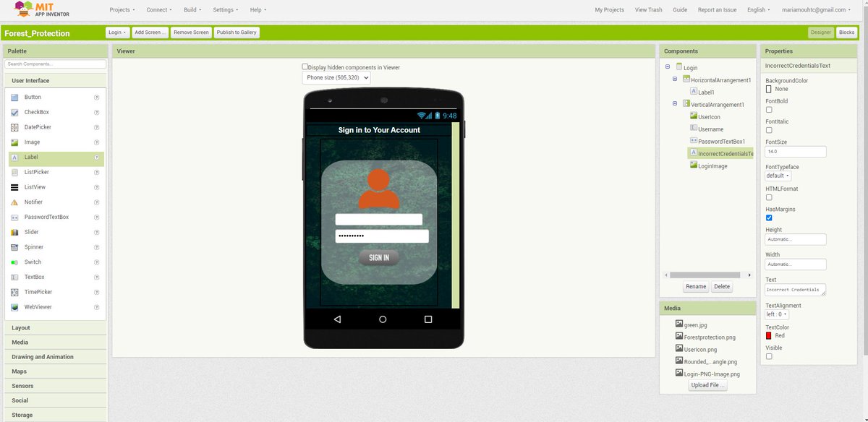Image resolution: width=868 pixels, height=422 pixels.
Task: Click Publish to Gallery button
Action: [x=237, y=32]
